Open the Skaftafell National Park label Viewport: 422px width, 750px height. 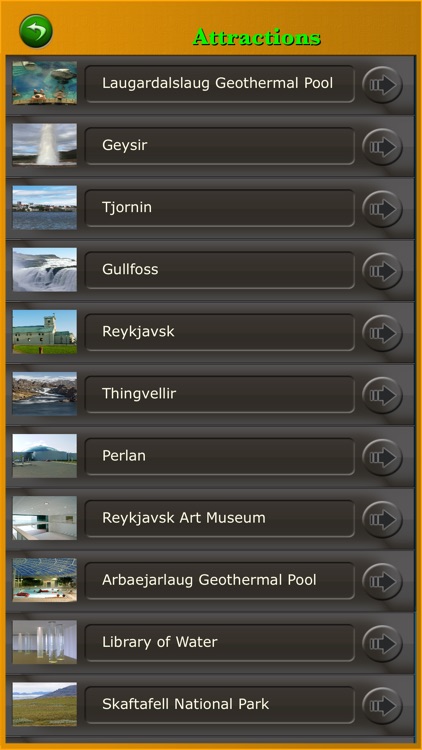click(x=220, y=706)
